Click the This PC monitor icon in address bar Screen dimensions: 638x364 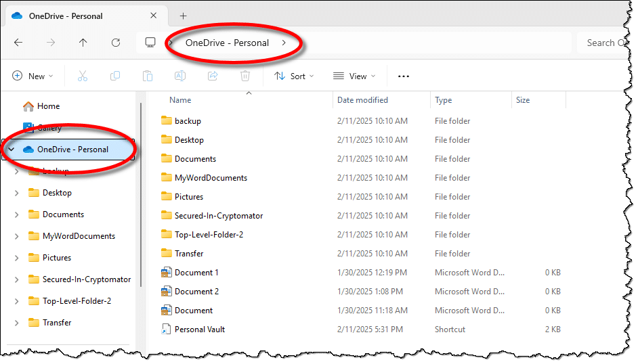(x=150, y=42)
